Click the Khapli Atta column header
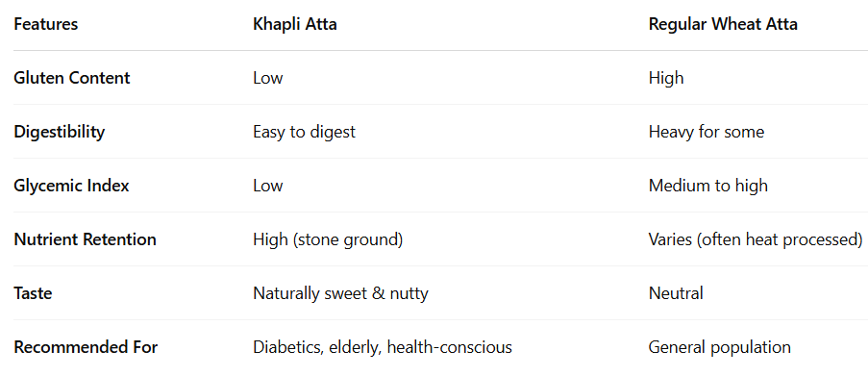This screenshot has width=868, height=376. (x=295, y=24)
